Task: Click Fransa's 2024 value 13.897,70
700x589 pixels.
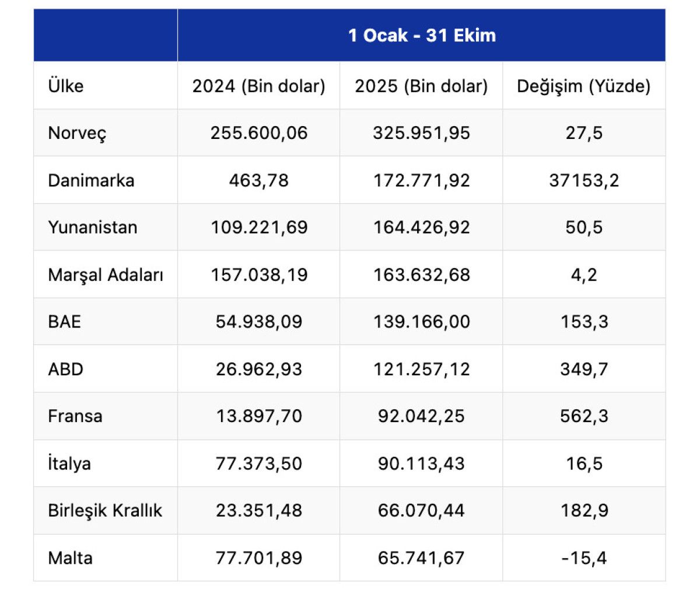Action: [259, 416]
